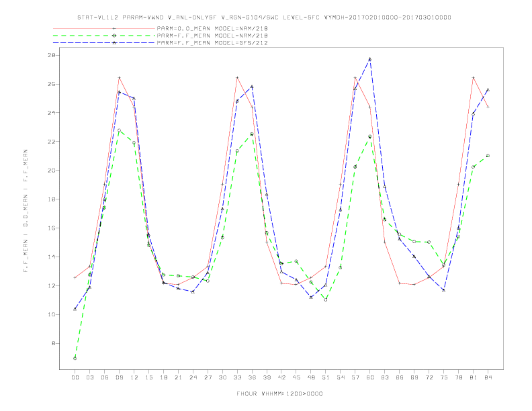Click the x-axis tick label 12
Screen dimensions: 532x411
coord(134,377)
